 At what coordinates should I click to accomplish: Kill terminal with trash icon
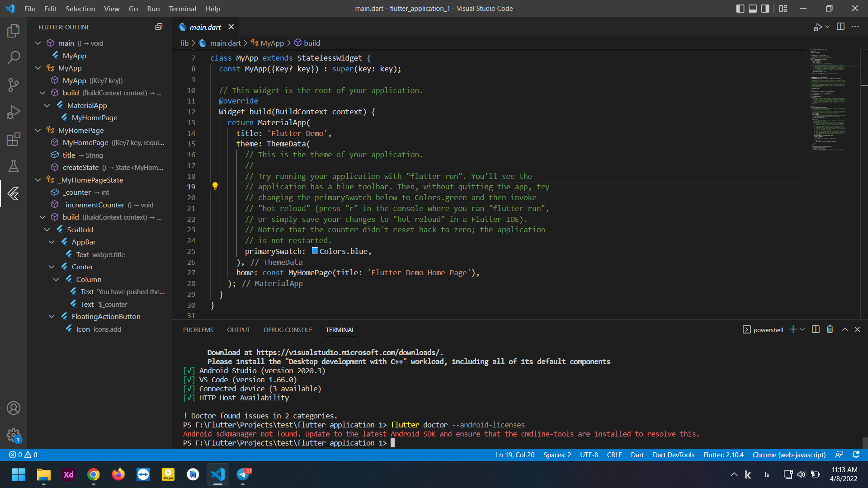830,329
